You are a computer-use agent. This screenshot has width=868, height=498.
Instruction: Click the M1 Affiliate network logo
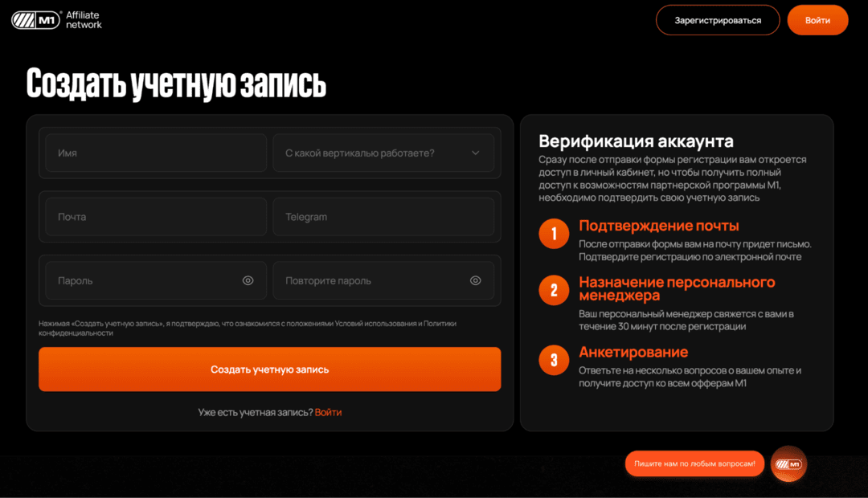56,20
